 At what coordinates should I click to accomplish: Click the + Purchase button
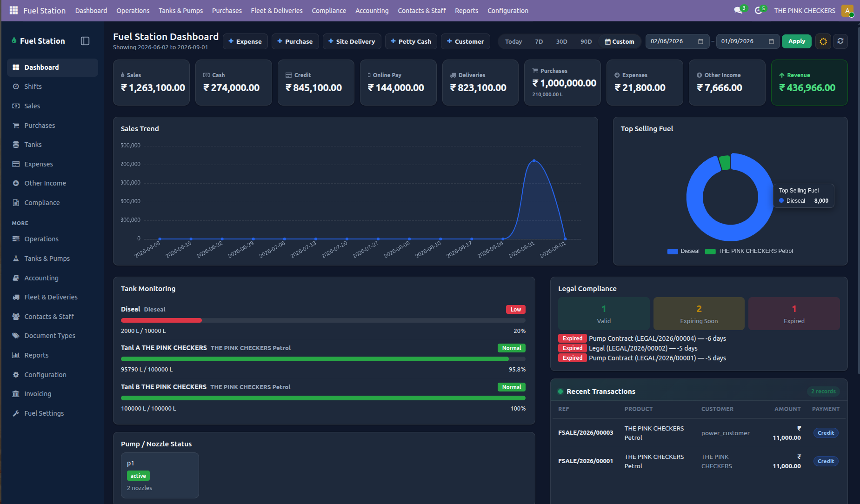pyautogui.click(x=295, y=41)
